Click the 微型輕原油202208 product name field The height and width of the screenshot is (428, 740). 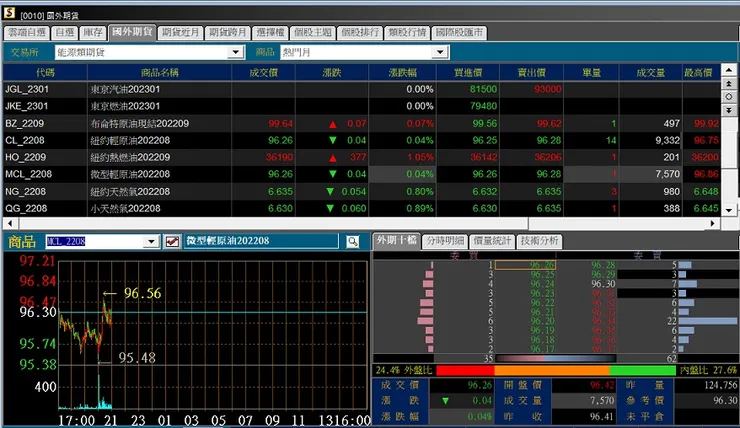[x=261, y=241]
